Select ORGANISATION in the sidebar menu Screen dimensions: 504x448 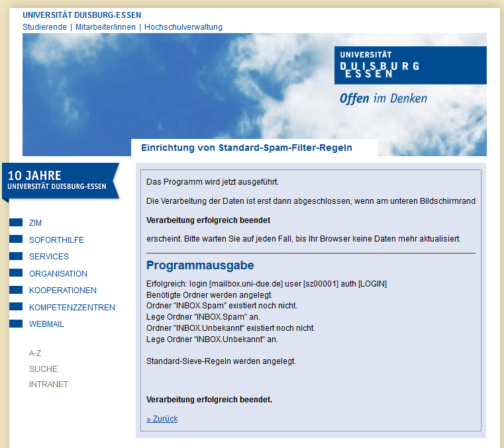[58, 274]
